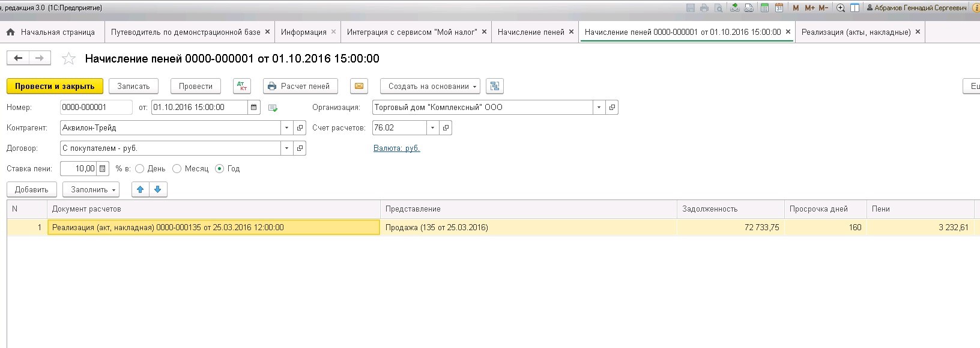Open the document structure icon
The image size is (980, 348).
coord(494,86)
